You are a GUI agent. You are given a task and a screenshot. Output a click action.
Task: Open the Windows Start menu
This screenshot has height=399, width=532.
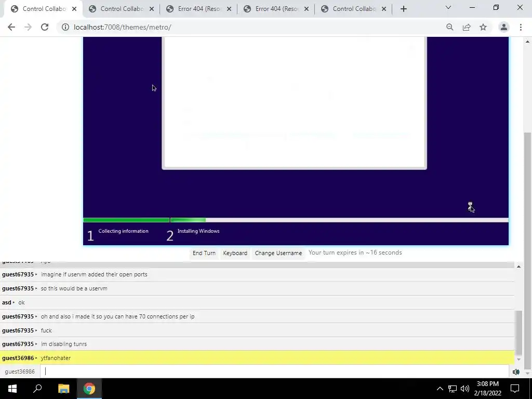tap(12, 389)
